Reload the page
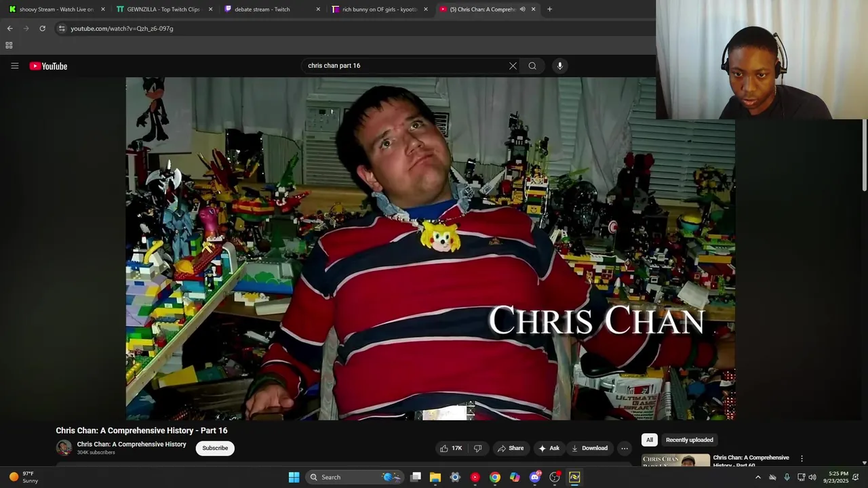This screenshot has height=488, width=868. pyautogui.click(x=42, y=28)
